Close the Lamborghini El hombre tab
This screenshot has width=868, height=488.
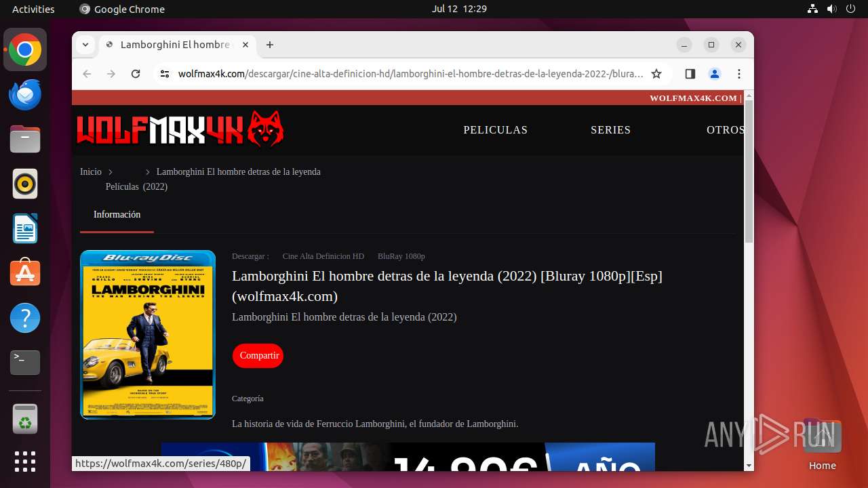click(245, 45)
